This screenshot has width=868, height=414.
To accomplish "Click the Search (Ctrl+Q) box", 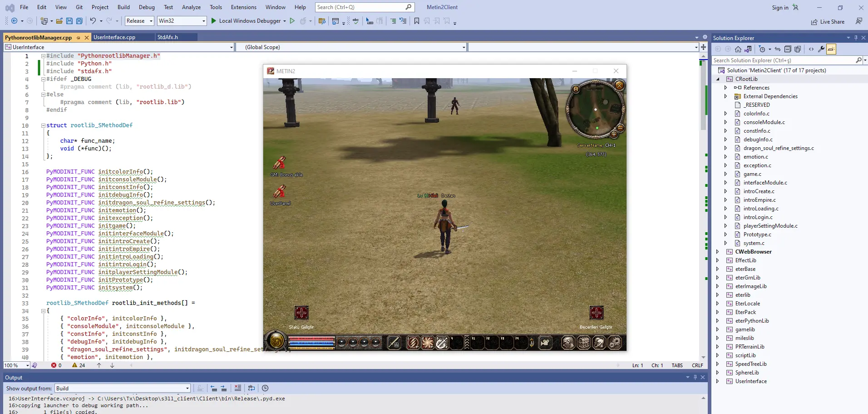I will (x=364, y=7).
